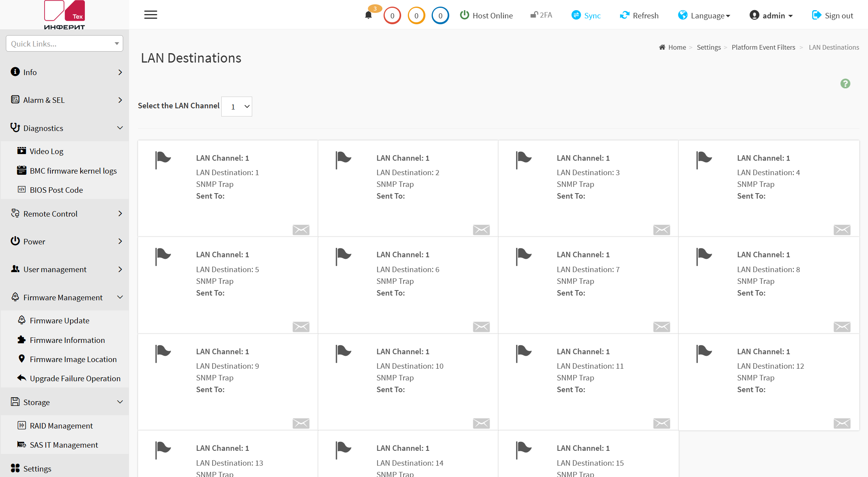This screenshot has width=868, height=477.
Task: Click the flag icon on LAN Destination 13
Action: click(163, 450)
